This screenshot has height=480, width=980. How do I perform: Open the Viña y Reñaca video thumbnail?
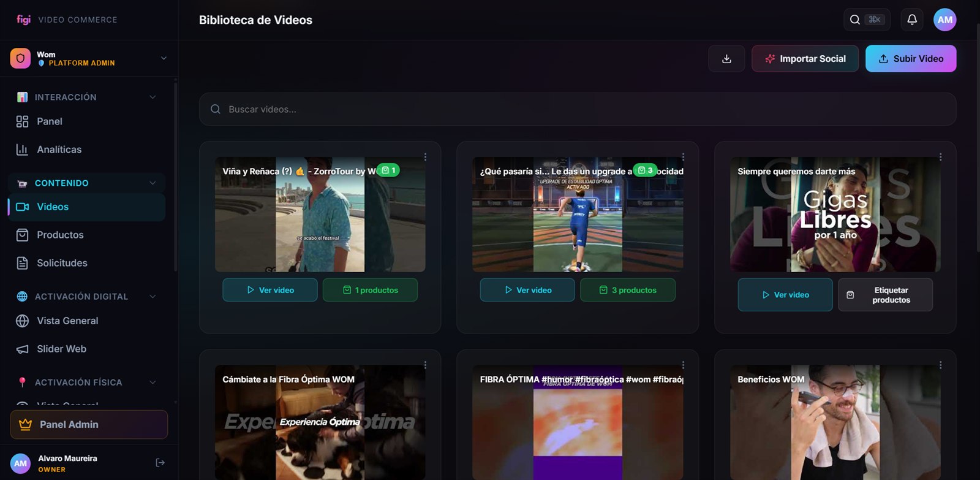pyautogui.click(x=320, y=215)
